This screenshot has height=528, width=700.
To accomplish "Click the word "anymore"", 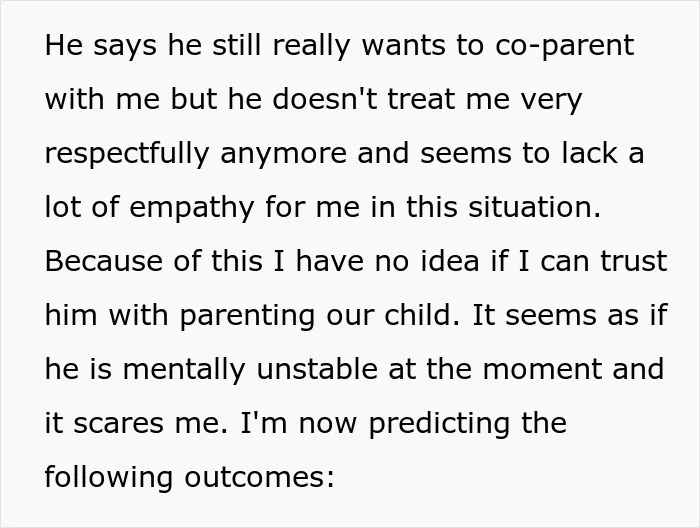I will click(x=283, y=155).
